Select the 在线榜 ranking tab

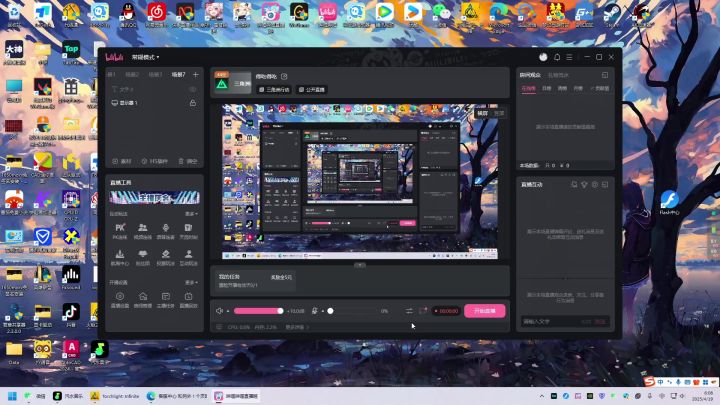[528, 88]
